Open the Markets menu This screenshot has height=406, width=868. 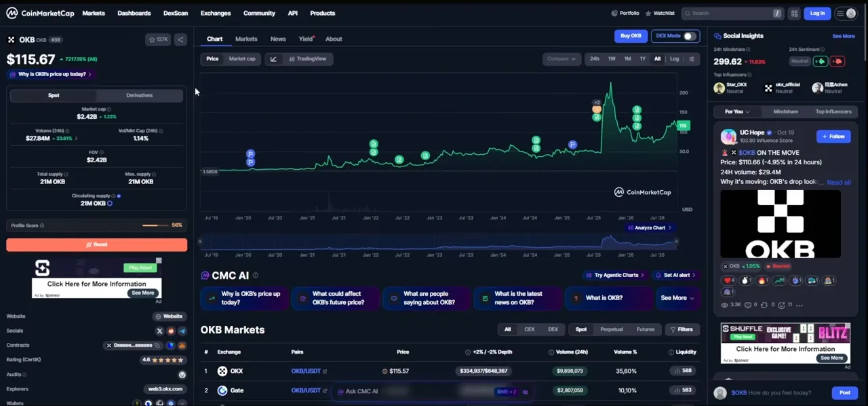tap(94, 13)
